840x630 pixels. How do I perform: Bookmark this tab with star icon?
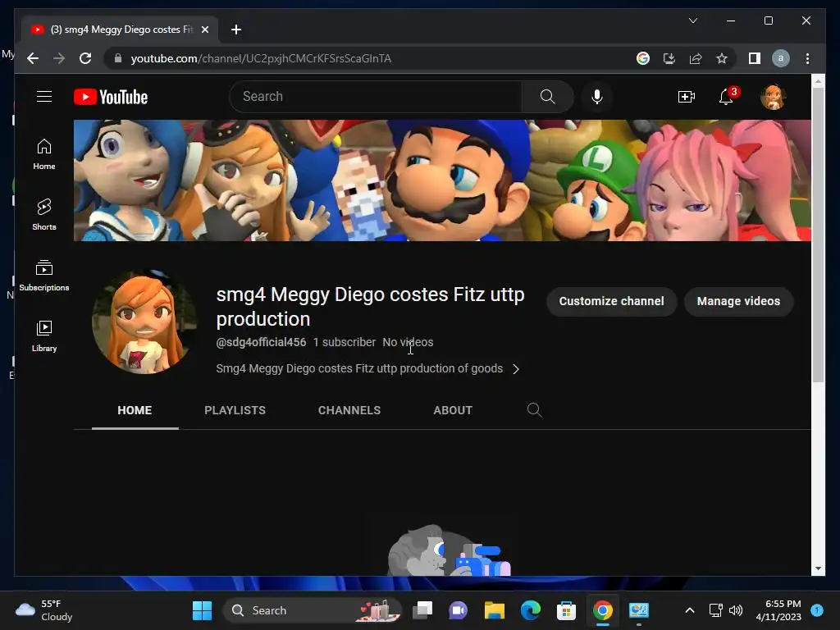(722, 58)
